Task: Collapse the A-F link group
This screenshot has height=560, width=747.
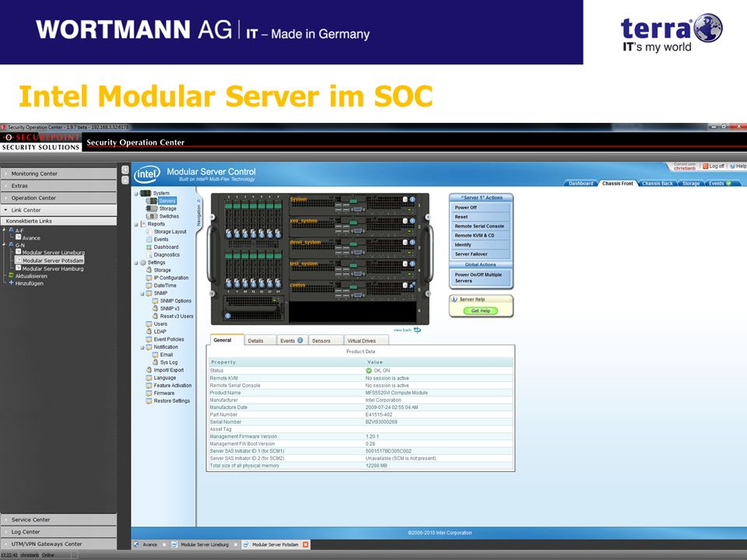Action: pos(5,230)
